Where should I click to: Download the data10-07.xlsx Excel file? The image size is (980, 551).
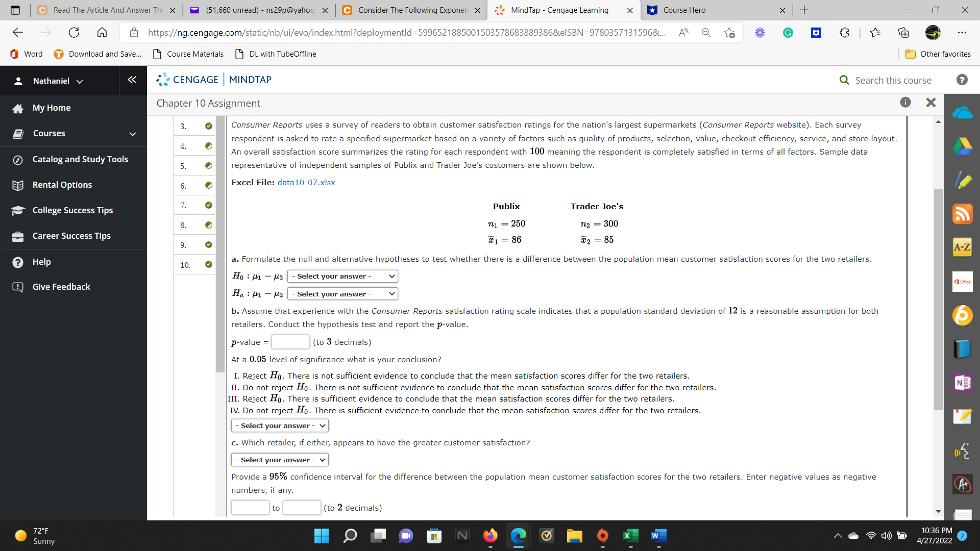click(306, 182)
